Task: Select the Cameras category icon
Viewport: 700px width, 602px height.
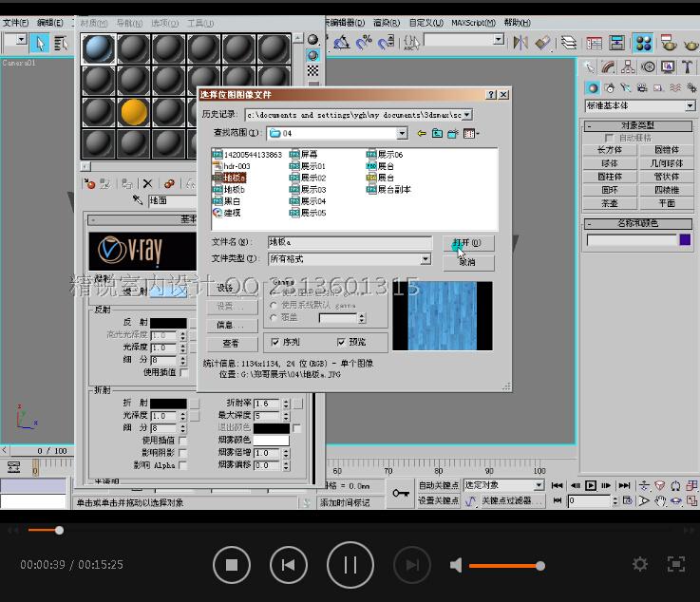Action: point(641,88)
